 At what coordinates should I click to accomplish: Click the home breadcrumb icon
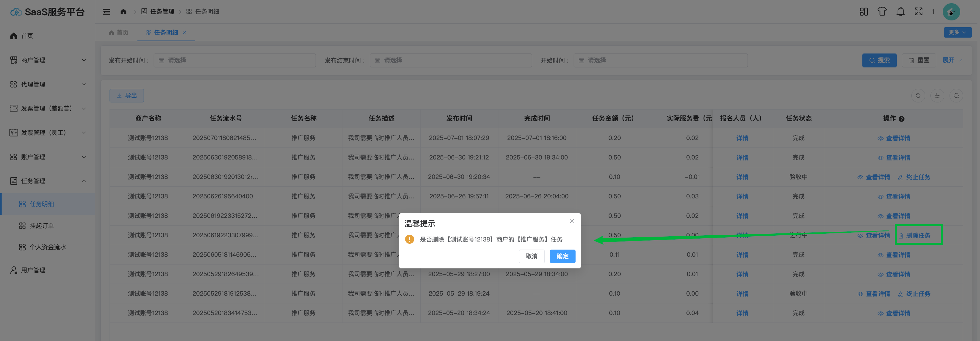(x=123, y=12)
